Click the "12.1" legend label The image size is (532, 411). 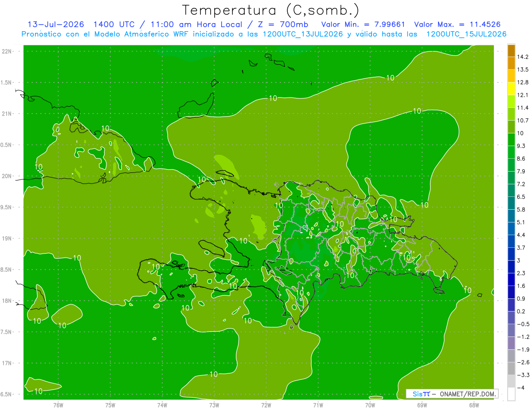[x=523, y=95]
